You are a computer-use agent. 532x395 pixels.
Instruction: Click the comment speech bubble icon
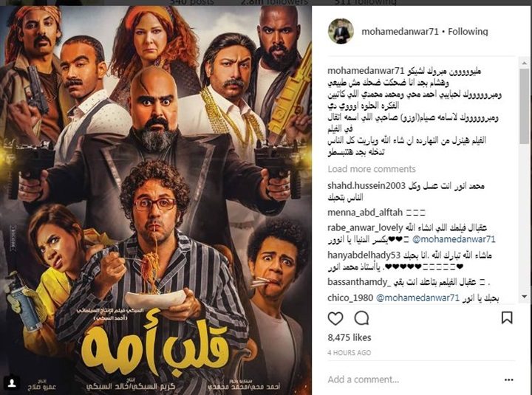coord(361,318)
